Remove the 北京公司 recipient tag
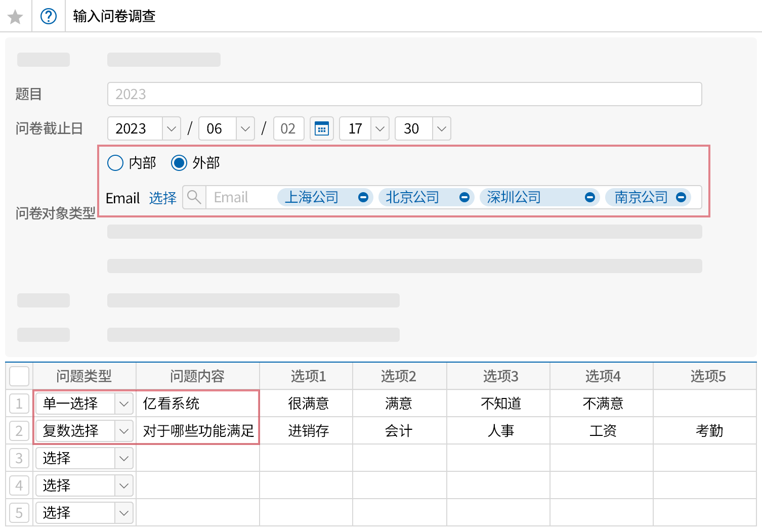The image size is (762, 532). point(464,197)
